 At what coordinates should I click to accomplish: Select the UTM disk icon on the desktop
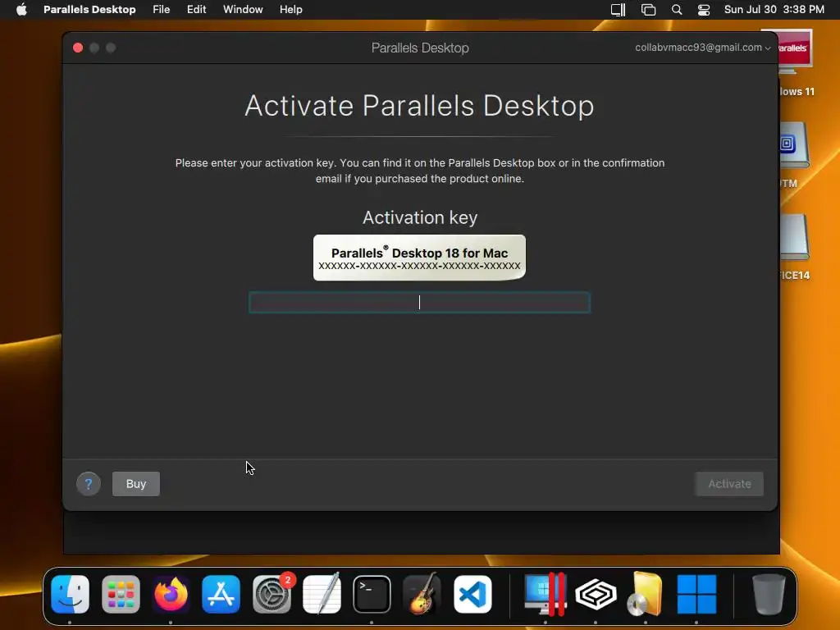[794, 146]
